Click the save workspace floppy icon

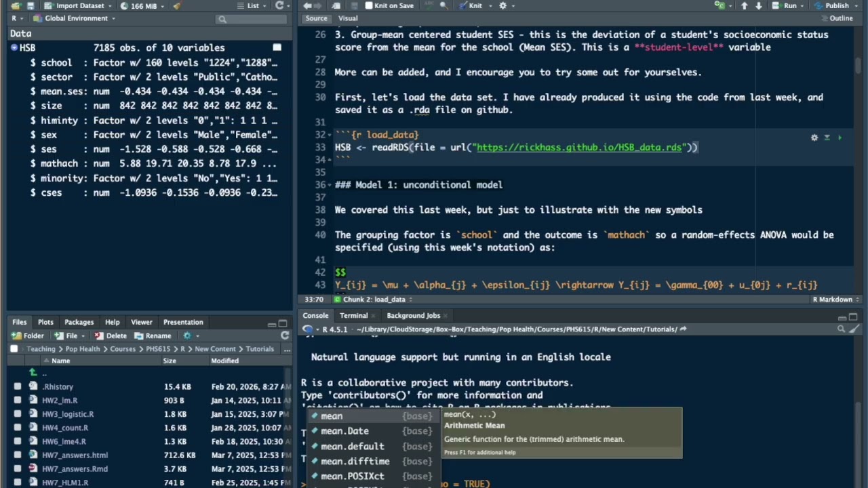[x=31, y=5]
